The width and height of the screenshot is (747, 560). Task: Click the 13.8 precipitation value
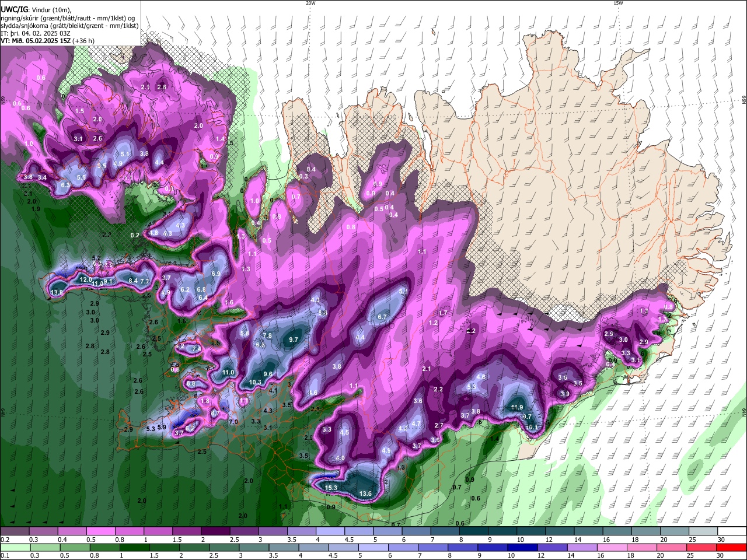(57, 293)
